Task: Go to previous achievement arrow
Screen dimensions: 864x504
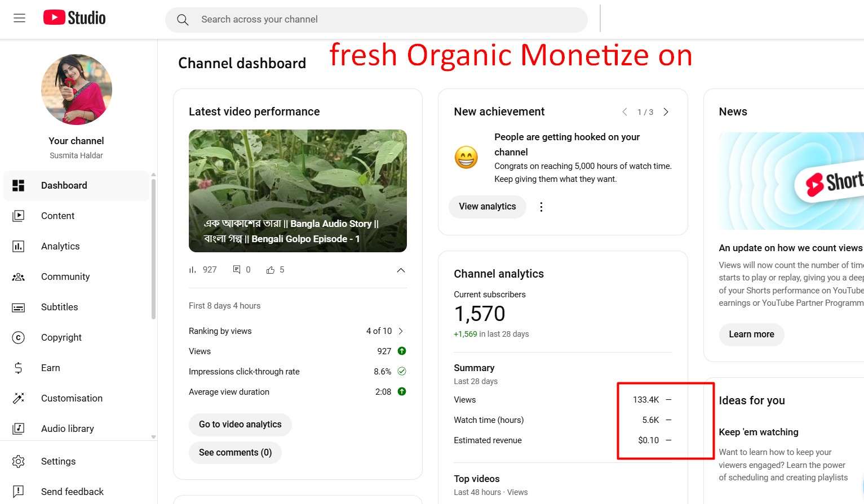Action: [x=624, y=112]
